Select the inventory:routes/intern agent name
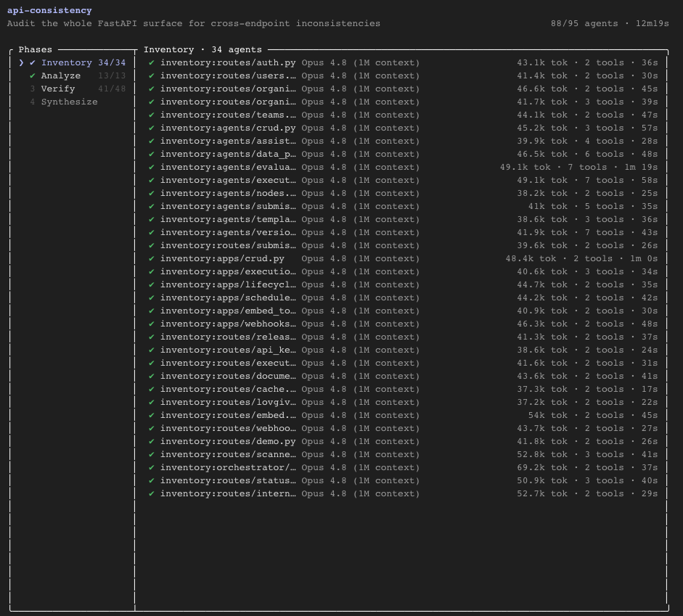This screenshot has height=616, width=683. [x=228, y=493]
